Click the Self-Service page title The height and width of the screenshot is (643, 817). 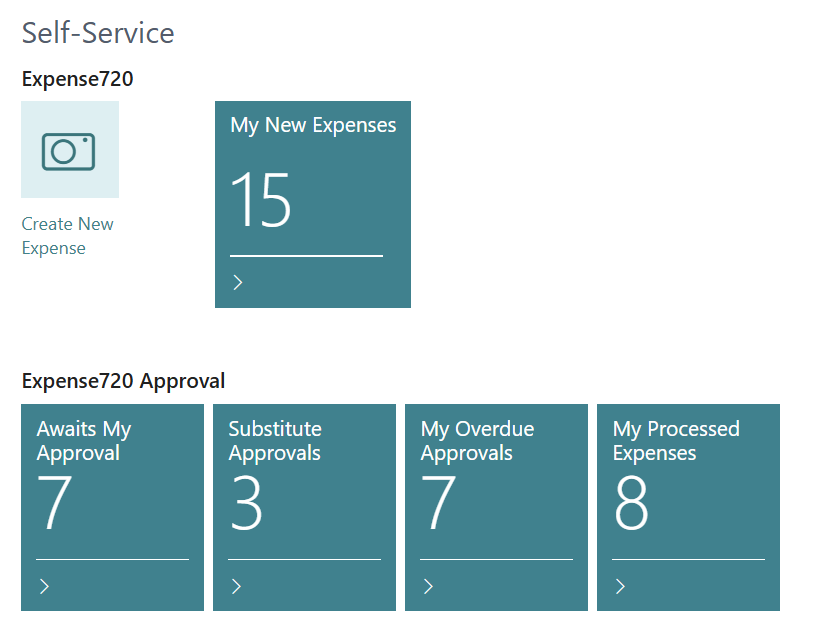tap(98, 33)
